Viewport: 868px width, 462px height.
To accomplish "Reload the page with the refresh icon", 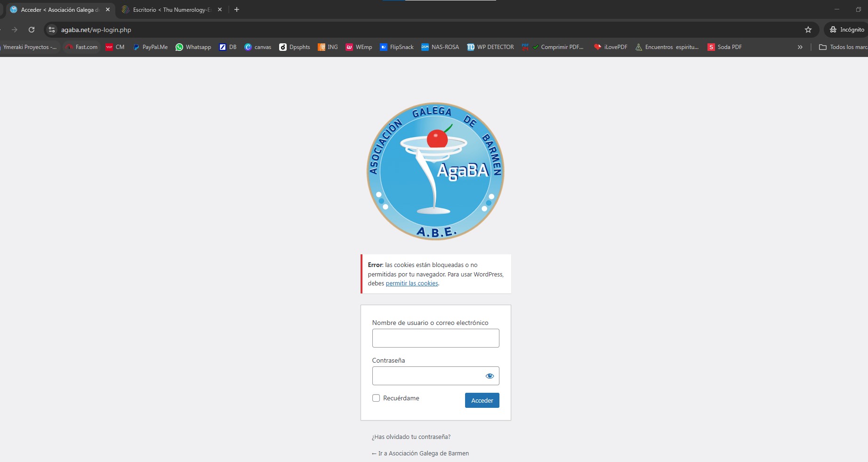I will coord(32,30).
